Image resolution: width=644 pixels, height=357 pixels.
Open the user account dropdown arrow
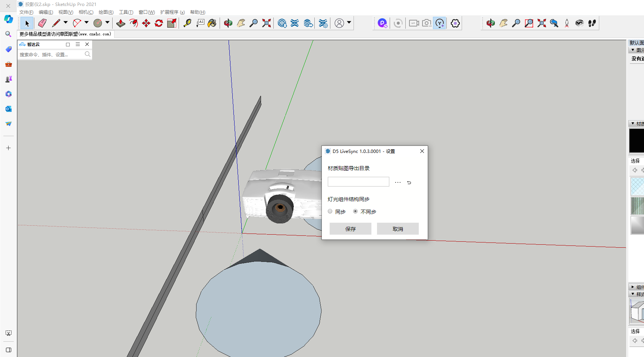pyautogui.click(x=349, y=22)
